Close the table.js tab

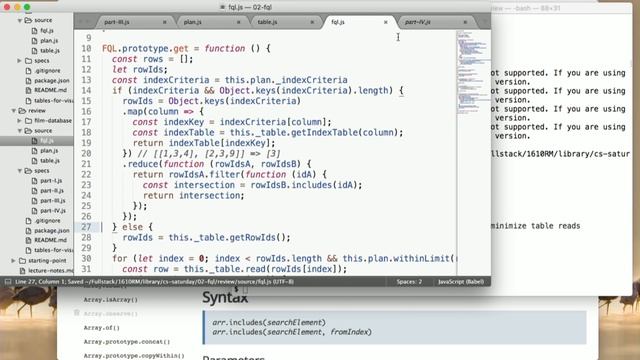coord(312,22)
